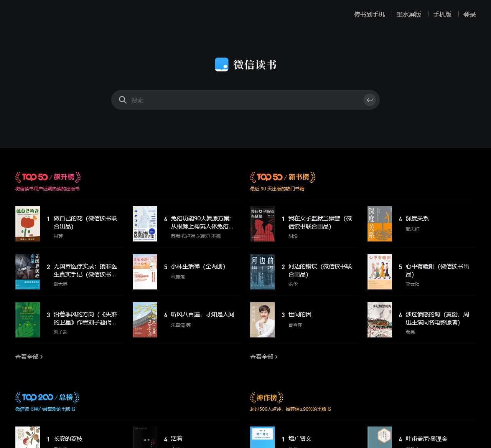
Task: Click the WeChat Read logo icon
Action: tap(221, 64)
